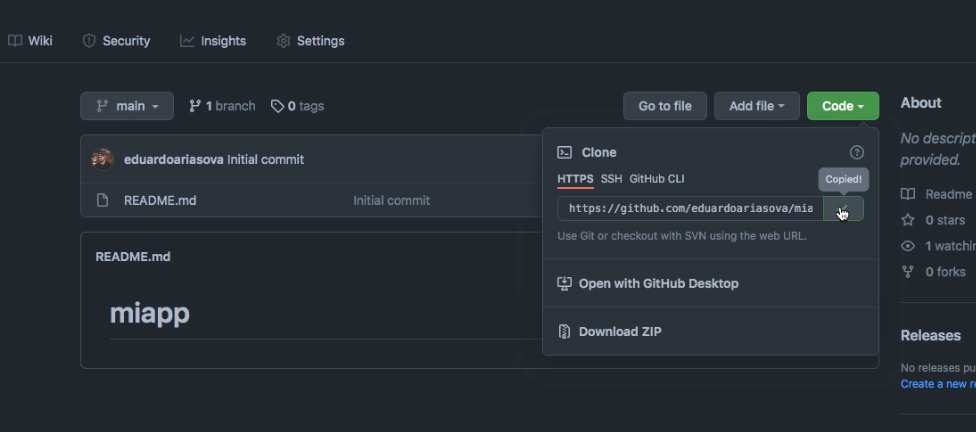Click the terminal icon beside Clone
Image resolution: width=976 pixels, height=432 pixels.
tap(565, 153)
